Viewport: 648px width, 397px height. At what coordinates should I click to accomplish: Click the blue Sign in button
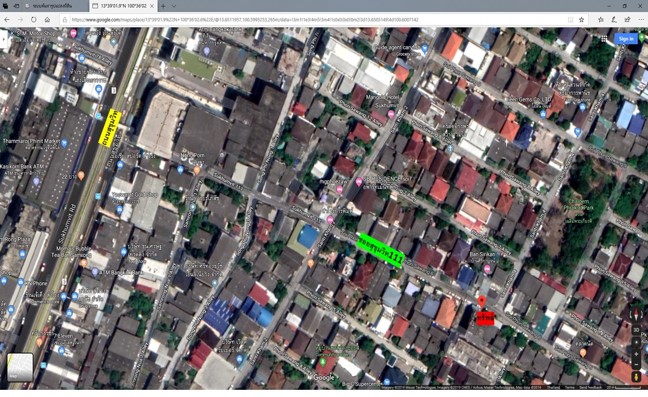pos(625,39)
